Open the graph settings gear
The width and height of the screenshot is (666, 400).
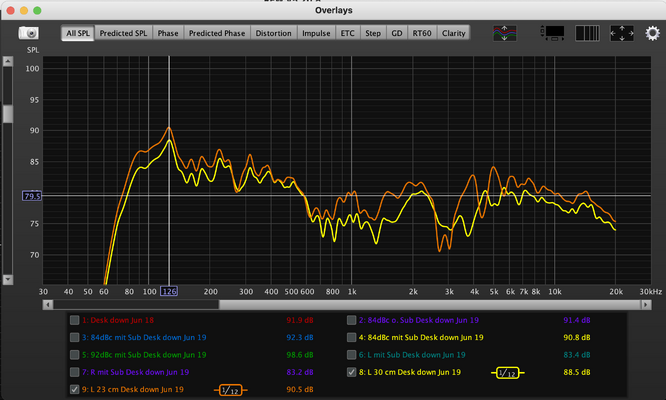pos(652,33)
